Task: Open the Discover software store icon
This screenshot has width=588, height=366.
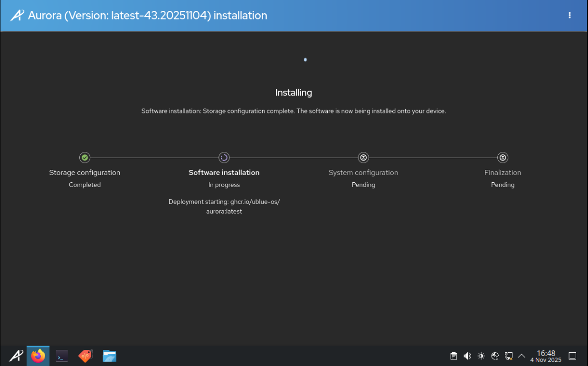Action: click(85, 356)
